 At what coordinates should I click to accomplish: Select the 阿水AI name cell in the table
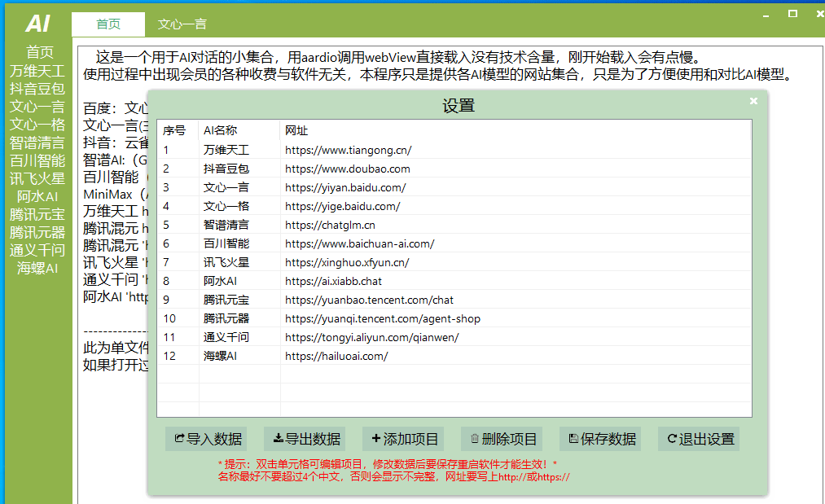tap(239, 281)
